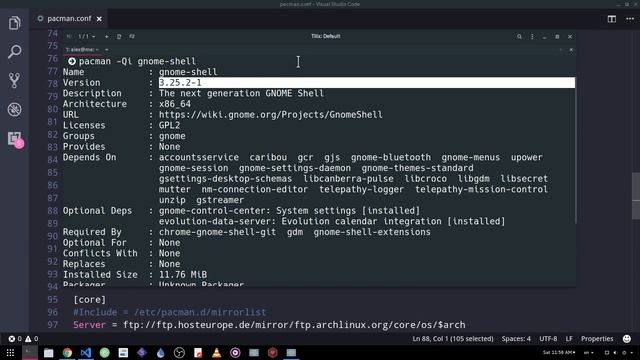The width and height of the screenshot is (640, 360).
Task: Switch to Visual Studio Code in the taskbar
Action: tap(86, 353)
